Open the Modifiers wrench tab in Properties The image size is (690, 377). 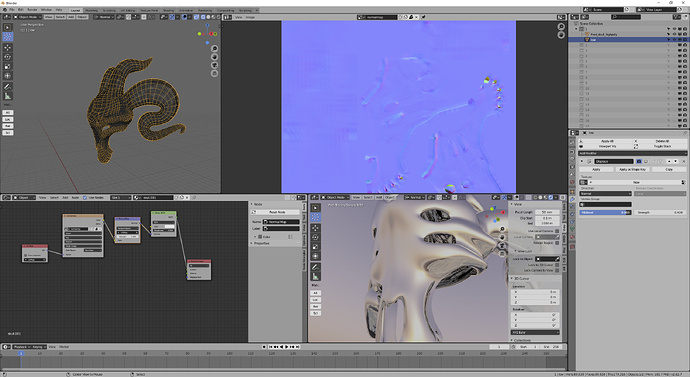click(x=572, y=199)
